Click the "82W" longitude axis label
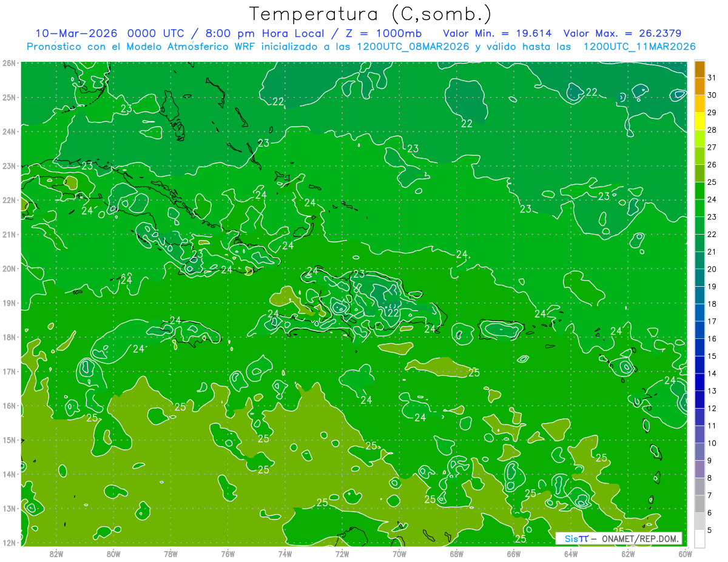Viewport: 728px width, 562px height. (56, 553)
